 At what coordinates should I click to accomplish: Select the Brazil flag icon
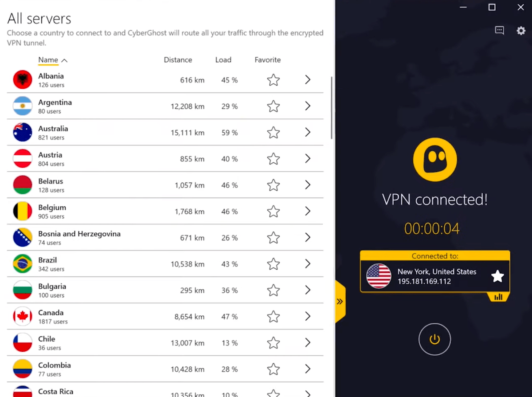22,264
